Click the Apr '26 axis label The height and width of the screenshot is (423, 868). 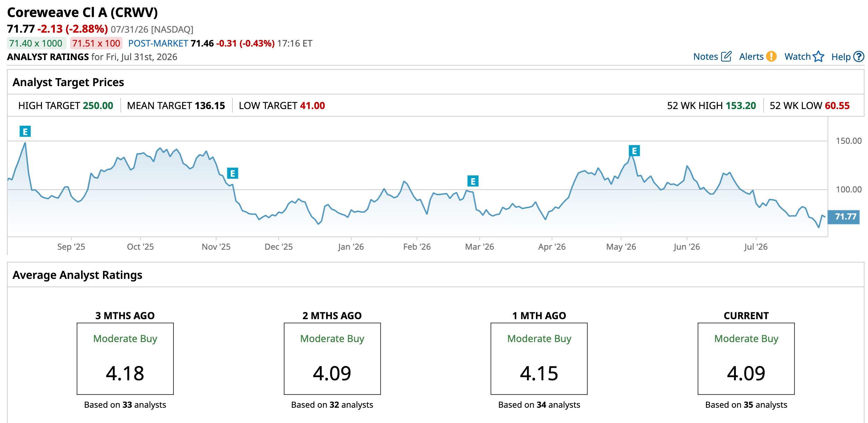(x=552, y=247)
